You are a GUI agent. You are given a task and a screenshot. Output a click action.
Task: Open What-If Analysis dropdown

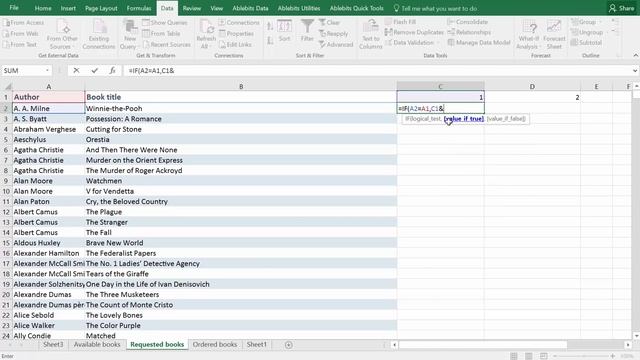coord(529,35)
